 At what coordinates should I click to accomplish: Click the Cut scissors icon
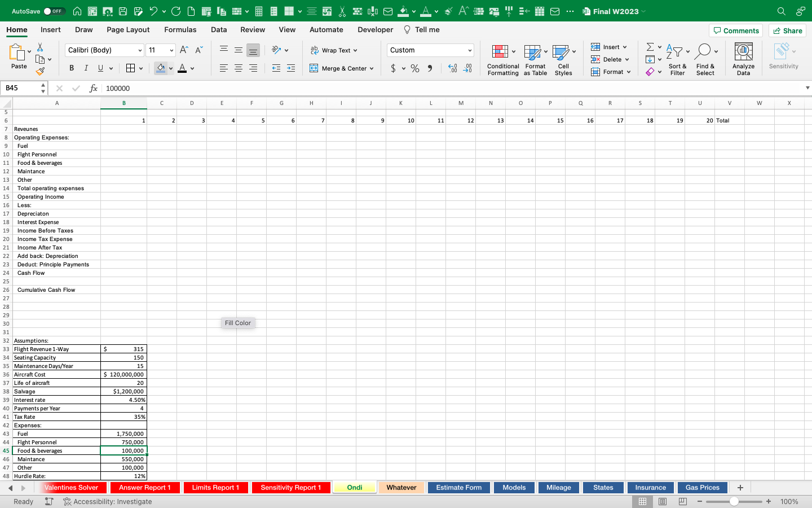click(x=40, y=47)
